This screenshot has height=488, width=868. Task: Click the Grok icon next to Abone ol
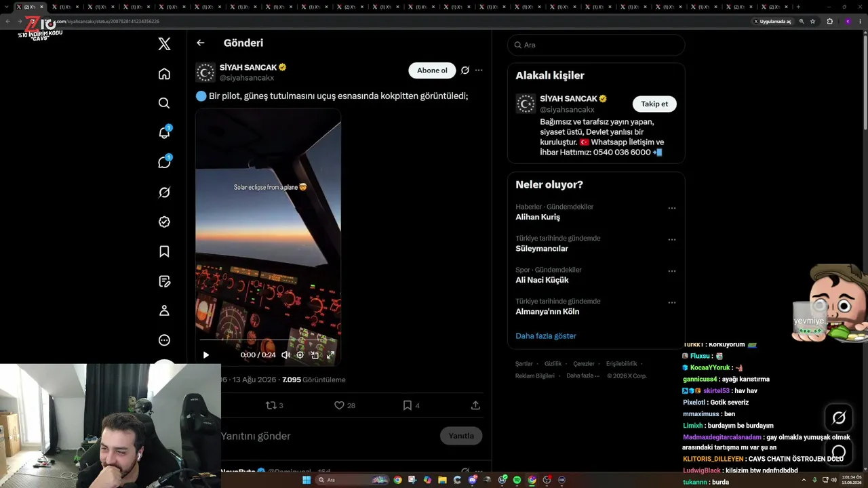465,70
